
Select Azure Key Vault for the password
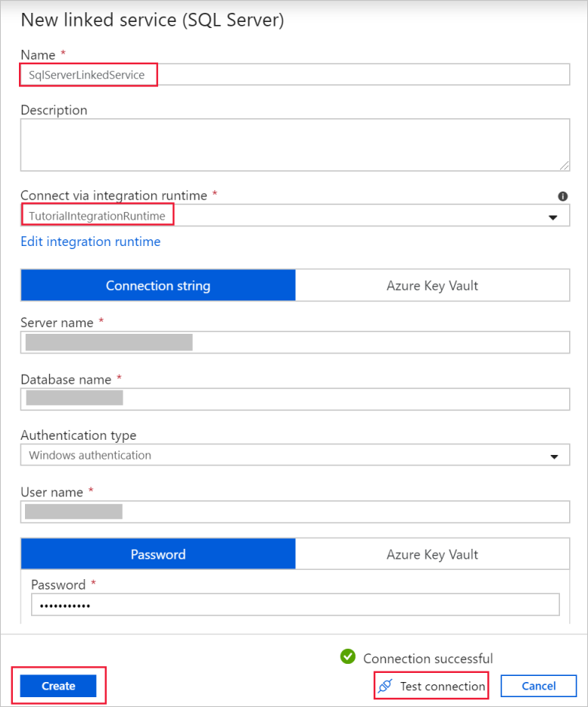432,553
